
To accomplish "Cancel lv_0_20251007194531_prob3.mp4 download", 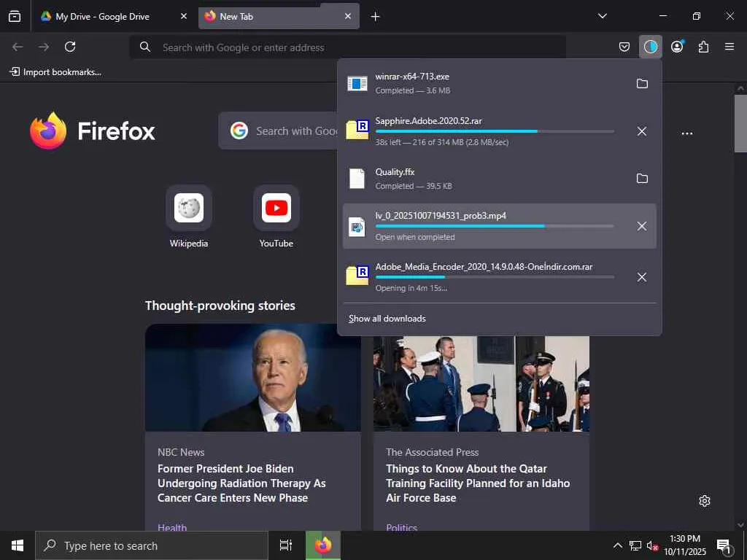I will 642,226.
